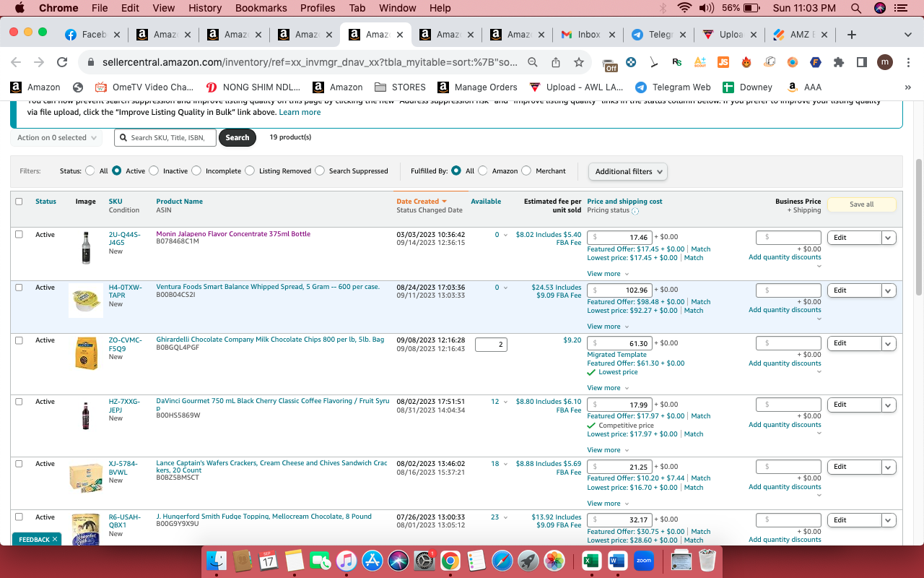The image size is (924, 578).
Task: Expand the Additional filters dropdown
Action: point(628,171)
